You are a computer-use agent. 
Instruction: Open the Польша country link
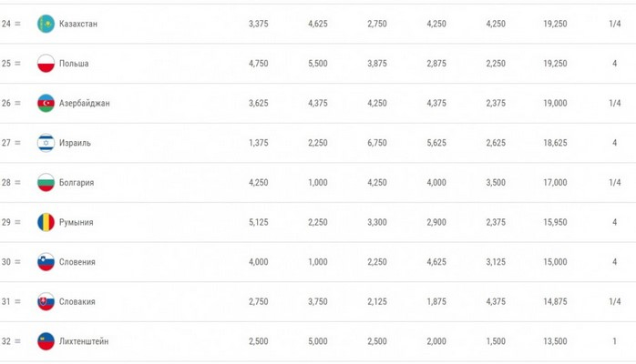74,64
